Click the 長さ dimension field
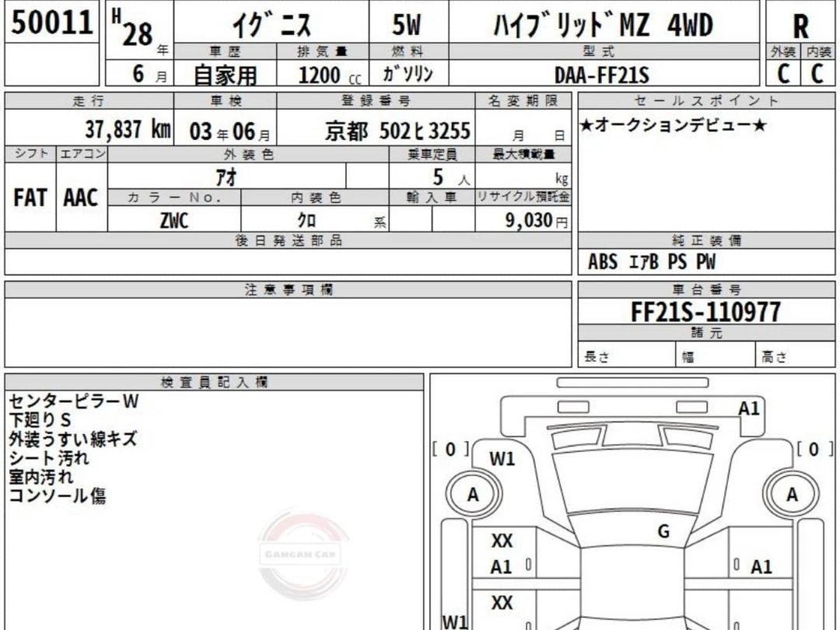Screen dimensions: 840x630 coord(627,355)
